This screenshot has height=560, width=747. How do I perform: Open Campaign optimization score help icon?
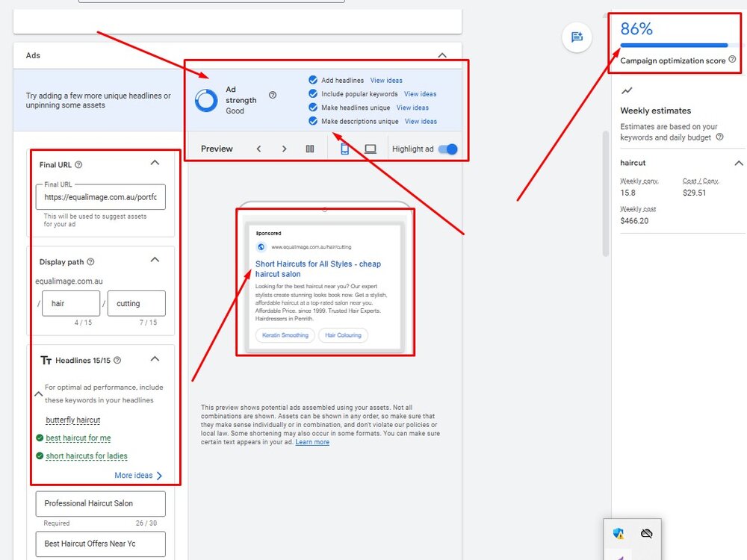(732, 59)
